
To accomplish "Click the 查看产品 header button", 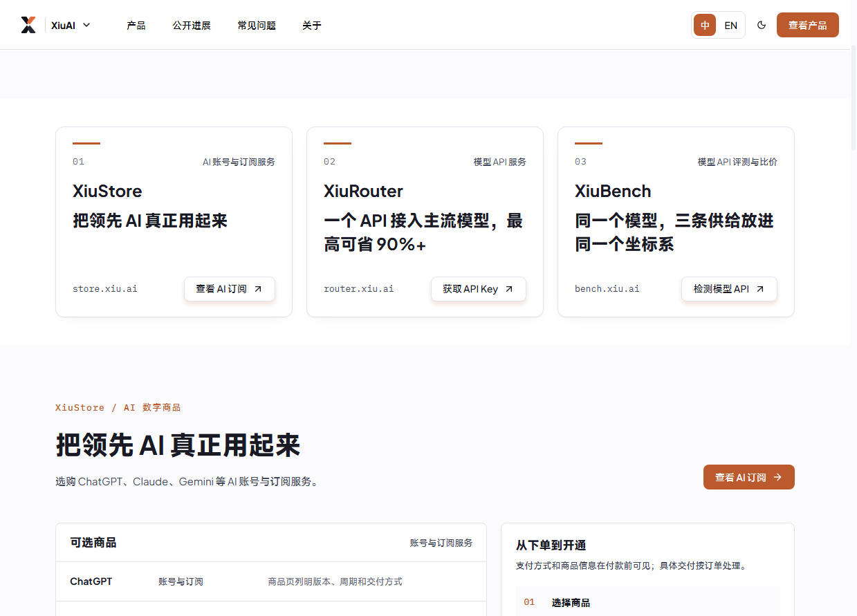I will point(807,25).
